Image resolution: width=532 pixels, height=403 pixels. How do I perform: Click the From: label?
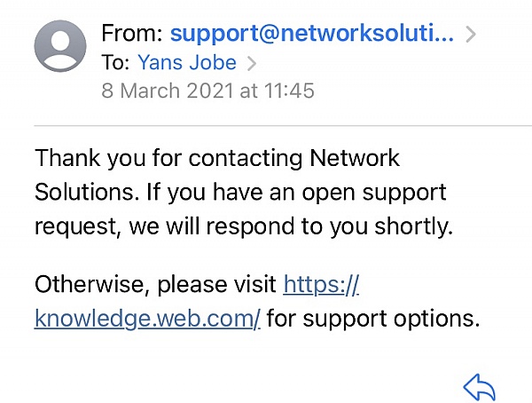132,34
